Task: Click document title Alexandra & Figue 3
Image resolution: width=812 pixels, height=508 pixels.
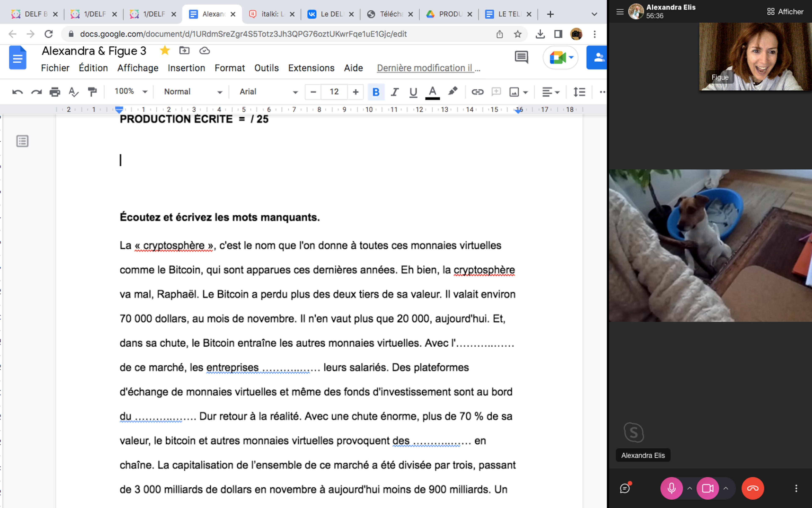Action: (94, 51)
